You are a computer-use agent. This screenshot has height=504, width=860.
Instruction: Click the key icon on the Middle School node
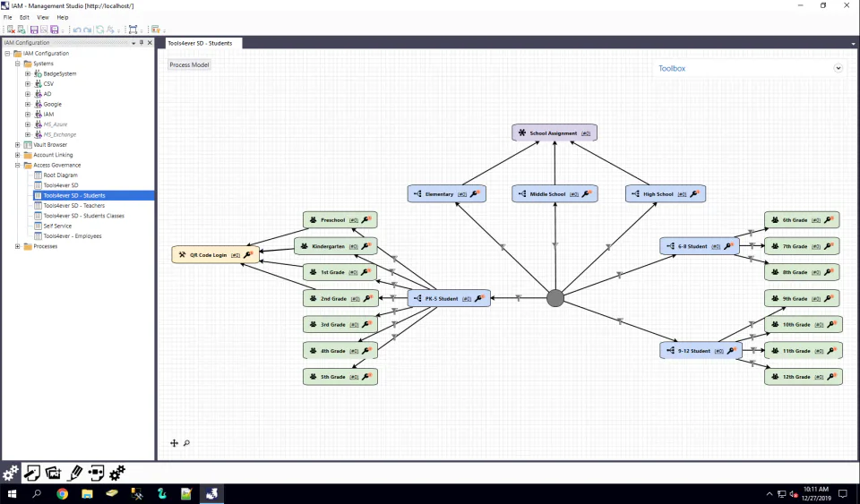tap(587, 193)
